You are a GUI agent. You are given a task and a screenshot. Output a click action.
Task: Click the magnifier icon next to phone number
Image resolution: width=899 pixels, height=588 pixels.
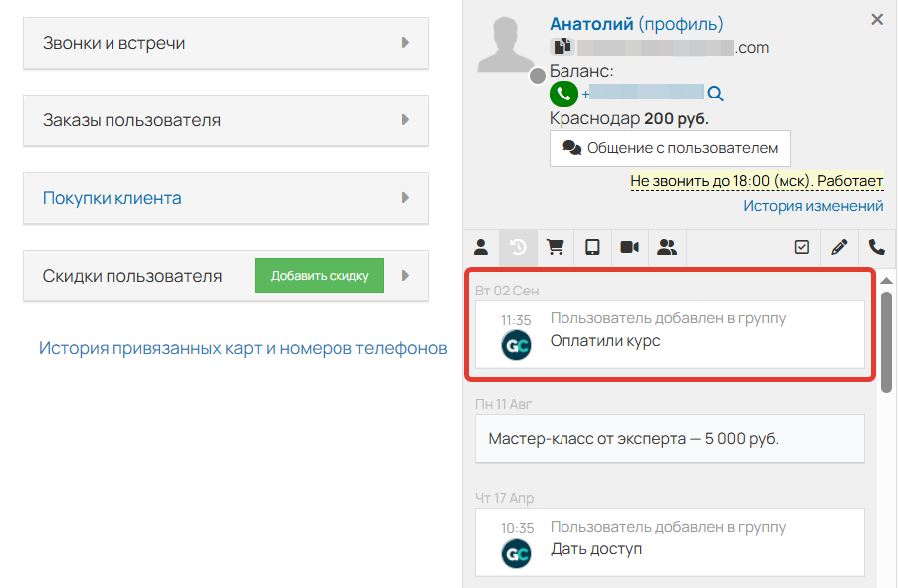716,95
